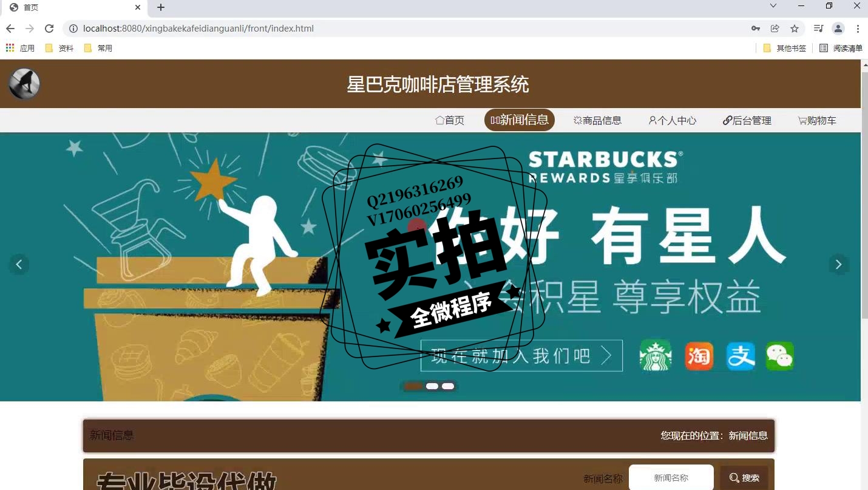Click the 新闻信息 section heading
Image resolution: width=868 pixels, height=490 pixels.
(112, 435)
